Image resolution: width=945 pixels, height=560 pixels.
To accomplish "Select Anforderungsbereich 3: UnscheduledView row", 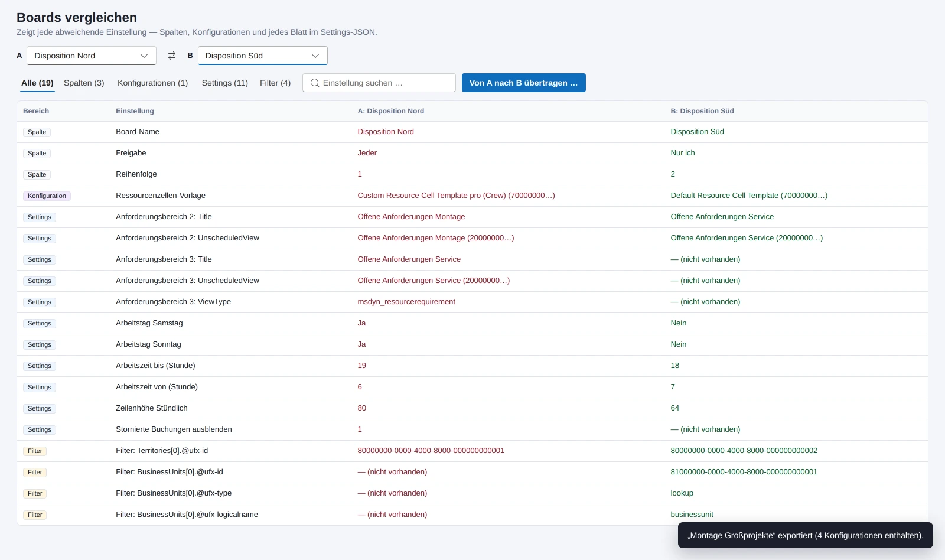I will [472, 281].
